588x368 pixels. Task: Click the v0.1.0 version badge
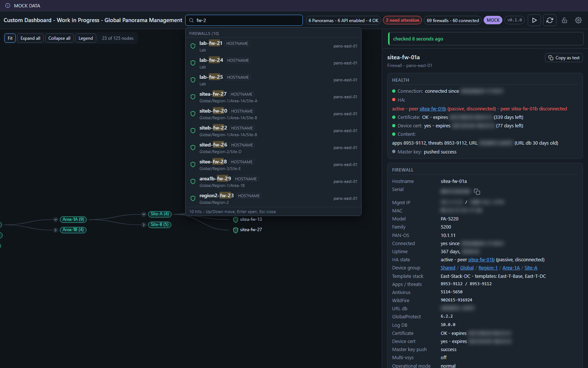pos(514,20)
